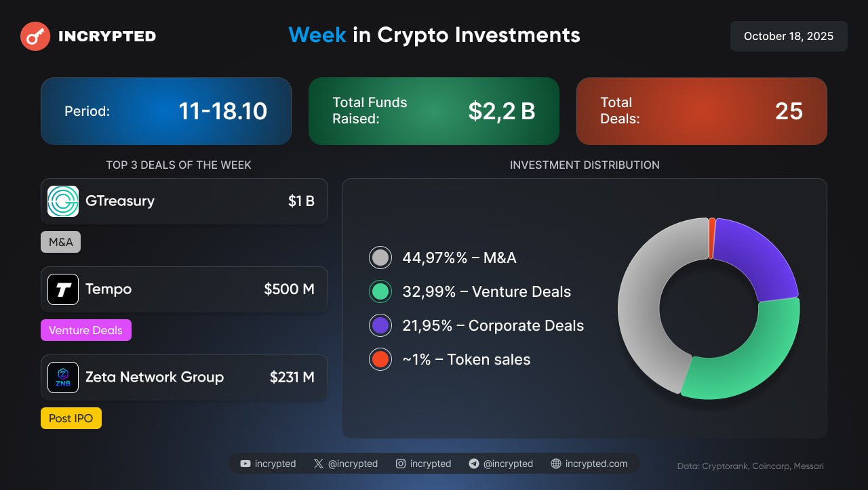868x490 pixels.
Task: Click the yellow Post IPO tag
Action: pyautogui.click(x=71, y=418)
